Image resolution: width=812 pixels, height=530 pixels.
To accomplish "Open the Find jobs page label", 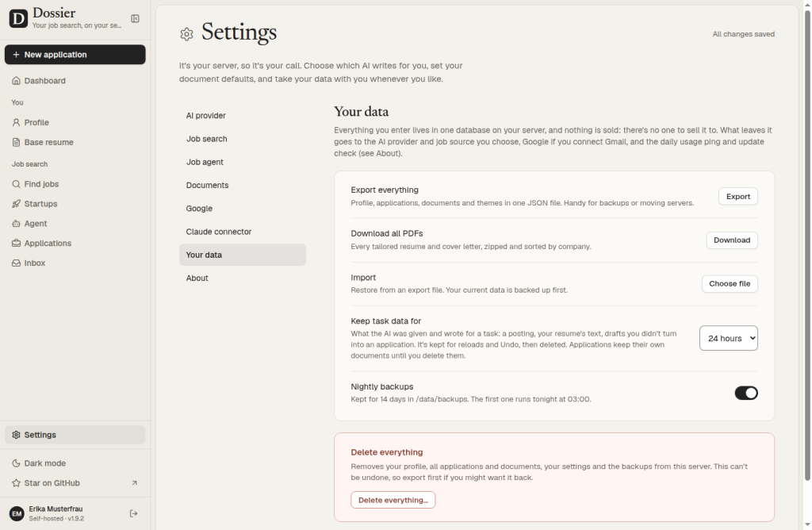I will (41, 184).
